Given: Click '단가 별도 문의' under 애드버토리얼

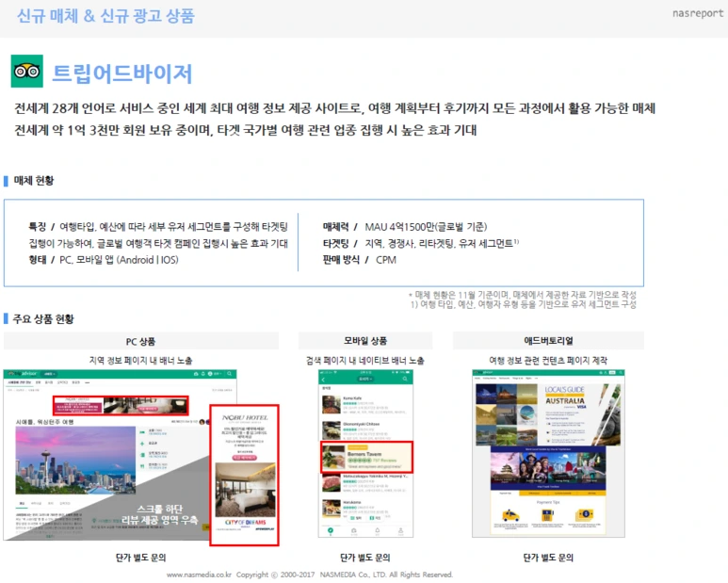Looking at the screenshot, I should pos(548,558).
